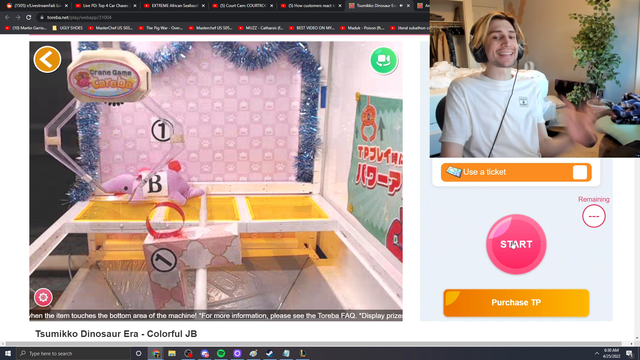Click the Remaining plays counter circle
This screenshot has height=360, width=640.
point(593,216)
